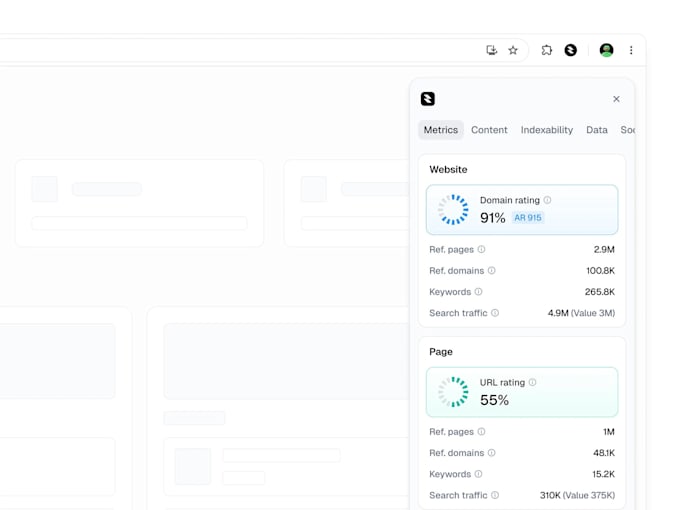The width and height of the screenshot is (680, 510).
Task: Click the Page Search traffic value 310K
Action: click(x=550, y=495)
